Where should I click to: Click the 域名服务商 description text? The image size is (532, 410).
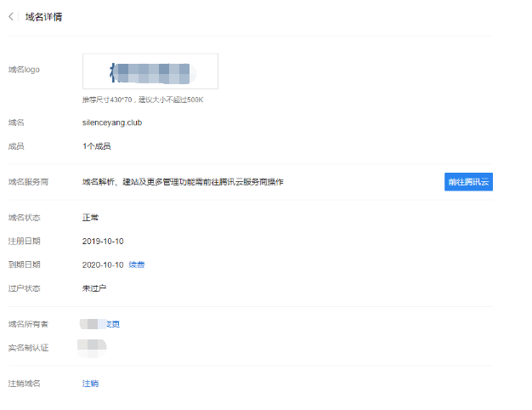click(x=182, y=182)
